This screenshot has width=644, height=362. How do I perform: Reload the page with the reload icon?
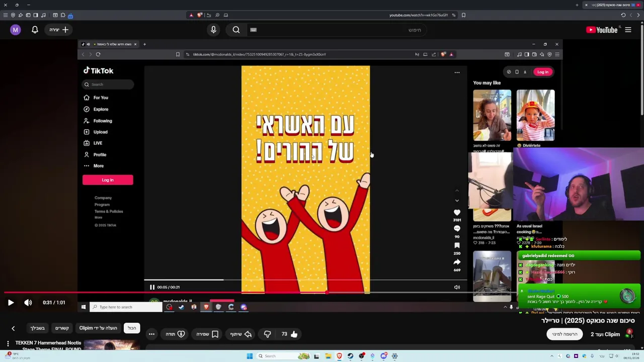tap(623, 15)
